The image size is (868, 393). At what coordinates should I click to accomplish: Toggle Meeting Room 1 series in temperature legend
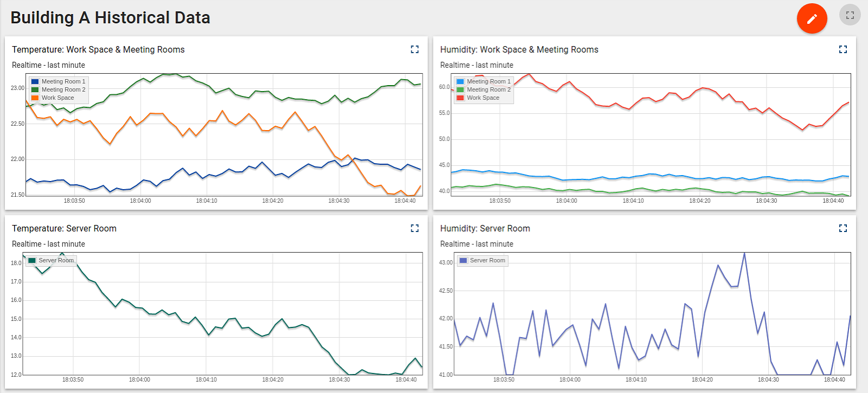point(63,81)
